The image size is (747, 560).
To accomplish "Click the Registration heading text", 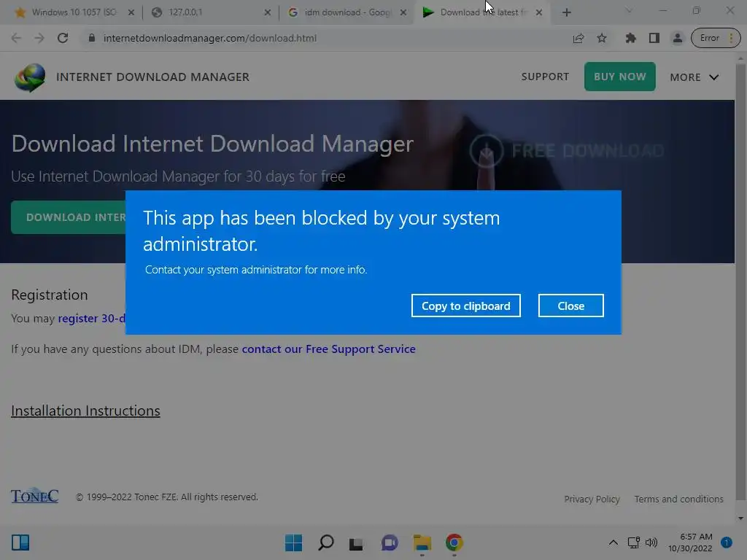I will click(x=50, y=295).
